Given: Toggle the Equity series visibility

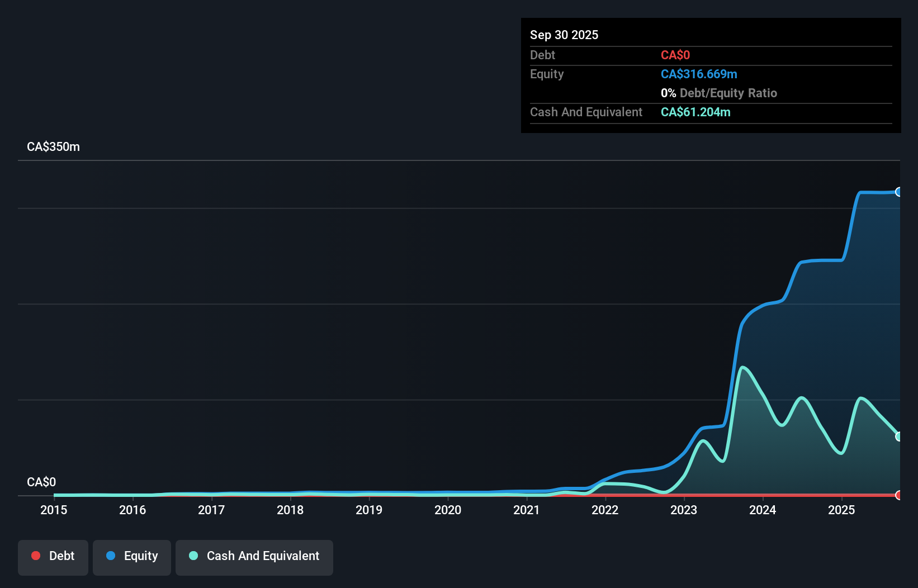Looking at the screenshot, I should pyautogui.click(x=131, y=556).
